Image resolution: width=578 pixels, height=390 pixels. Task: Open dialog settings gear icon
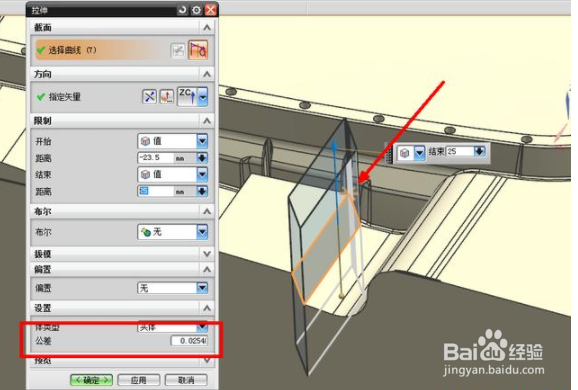pos(196,10)
